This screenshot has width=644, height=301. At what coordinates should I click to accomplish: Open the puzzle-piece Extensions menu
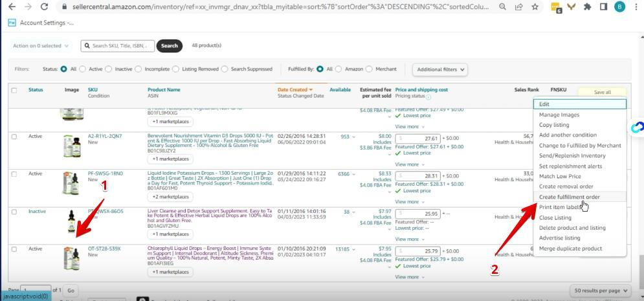tap(587, 7)
